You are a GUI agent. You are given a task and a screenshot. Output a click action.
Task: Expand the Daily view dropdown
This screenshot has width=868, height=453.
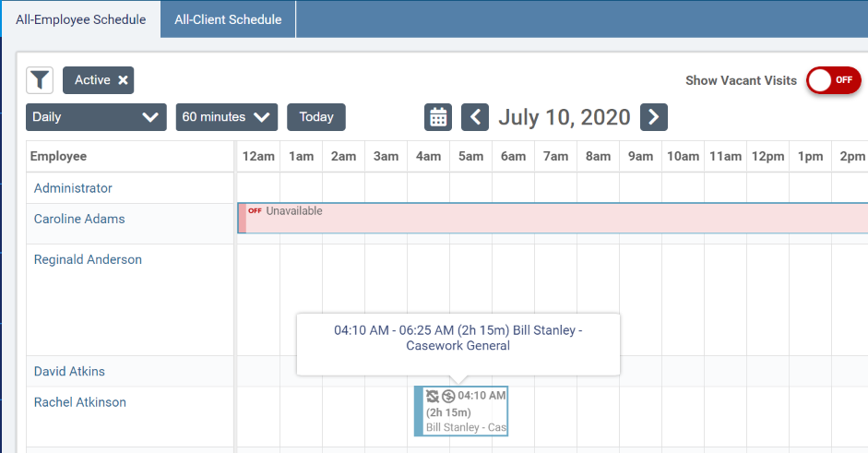[x=96, y=117]
